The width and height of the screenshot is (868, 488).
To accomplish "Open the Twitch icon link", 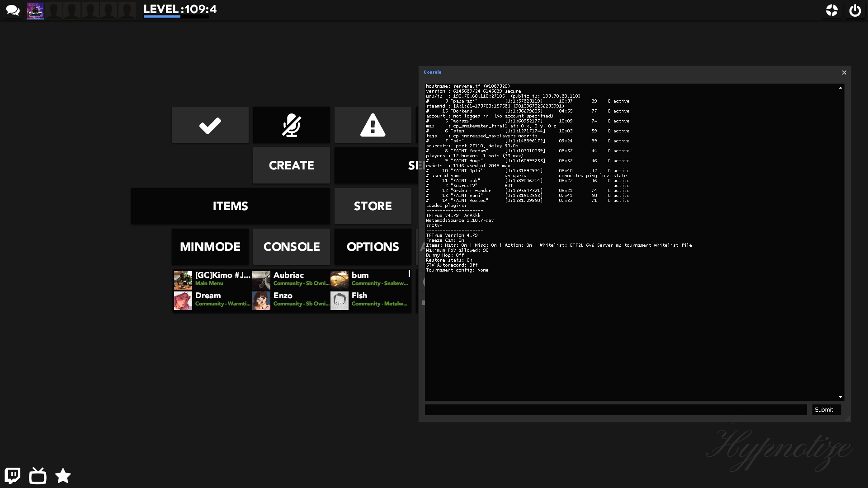I will click(x=13, y=475).
